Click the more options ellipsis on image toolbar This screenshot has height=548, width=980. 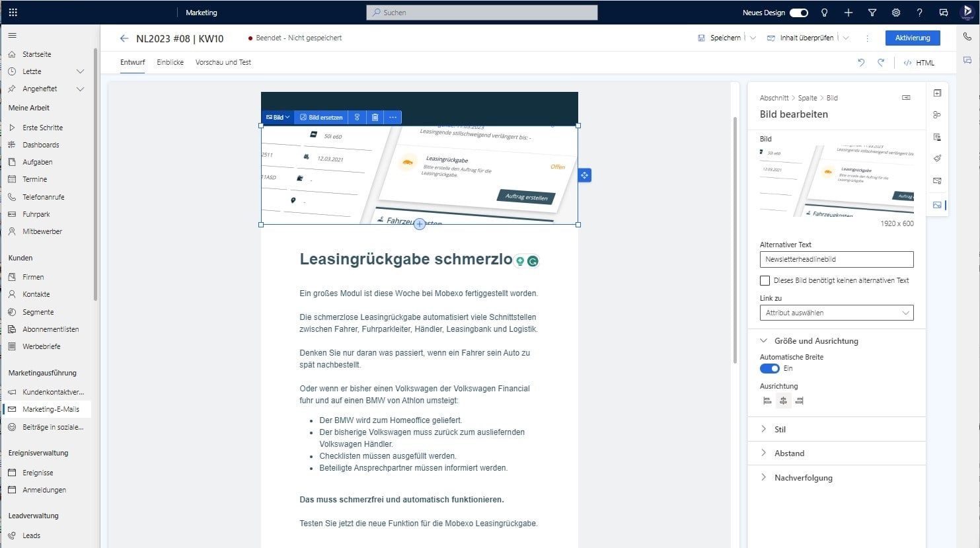tap(393, 117)
